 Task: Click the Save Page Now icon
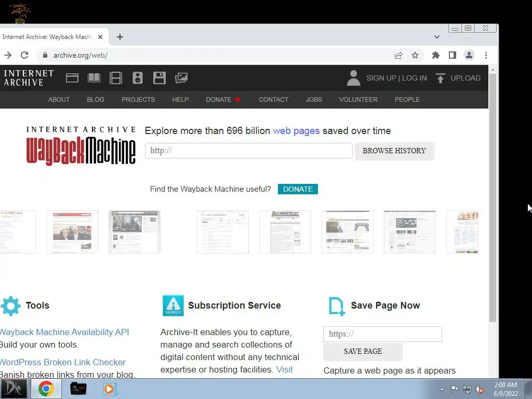[x=337, y=306]
